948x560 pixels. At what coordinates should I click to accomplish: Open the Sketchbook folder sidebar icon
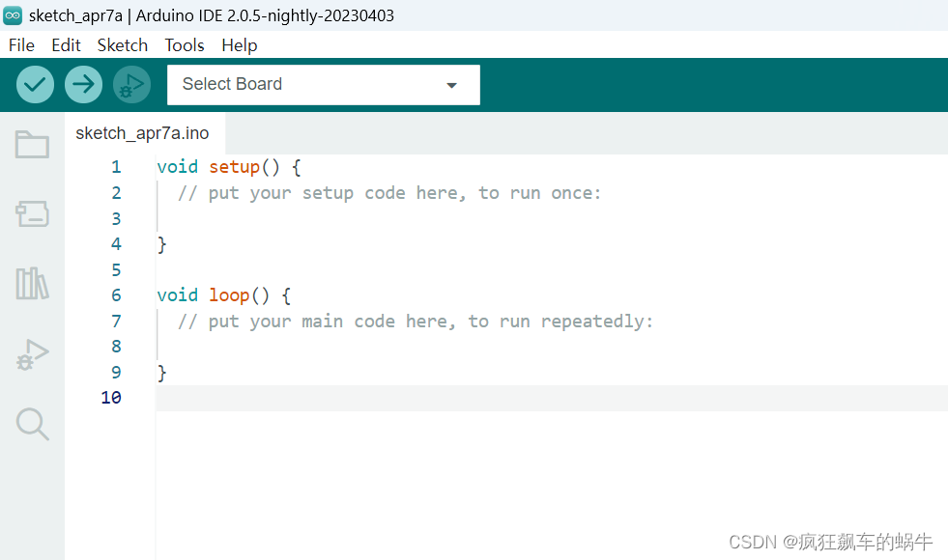[32, 145]
